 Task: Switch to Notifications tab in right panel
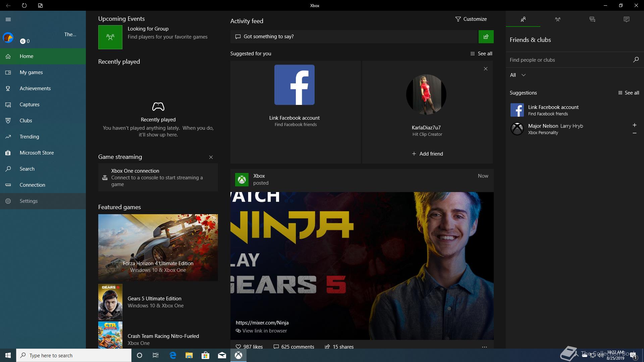click(627, 19)
